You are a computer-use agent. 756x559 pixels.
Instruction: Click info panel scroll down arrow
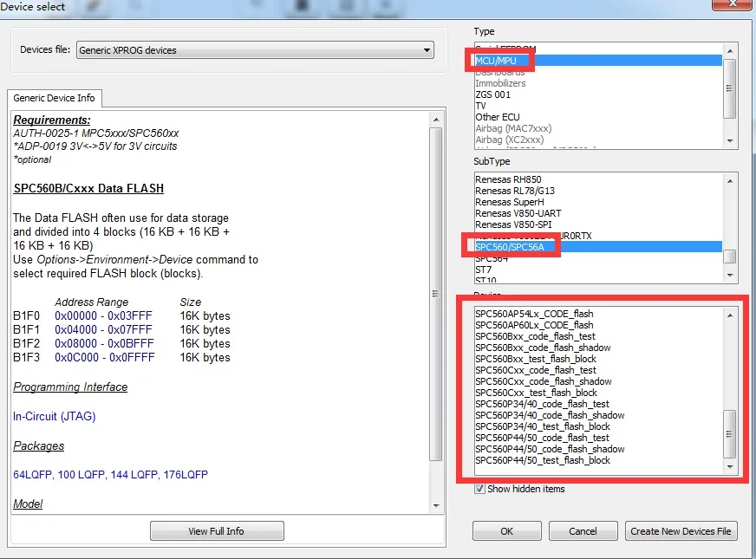click(x=436, y=505)
